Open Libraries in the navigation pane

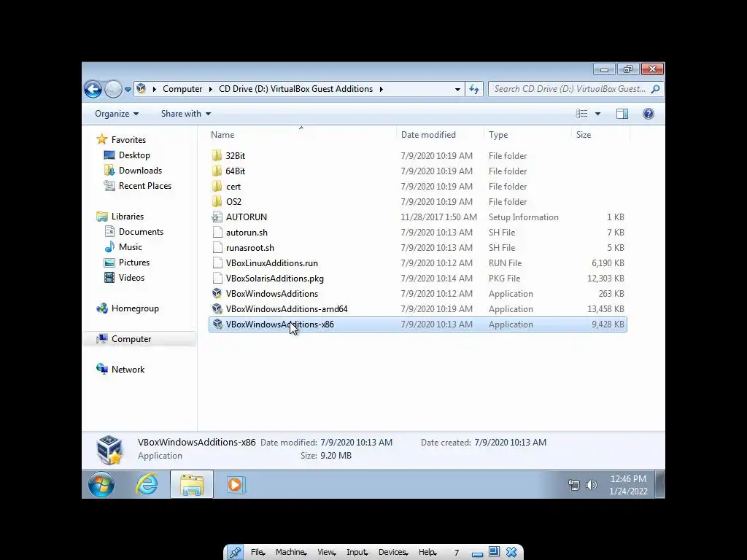128,216
